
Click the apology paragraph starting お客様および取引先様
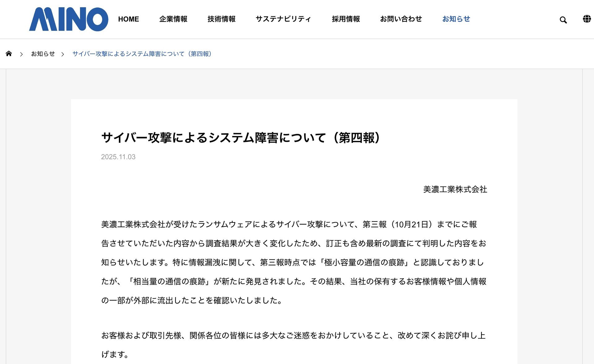(294, 345)
